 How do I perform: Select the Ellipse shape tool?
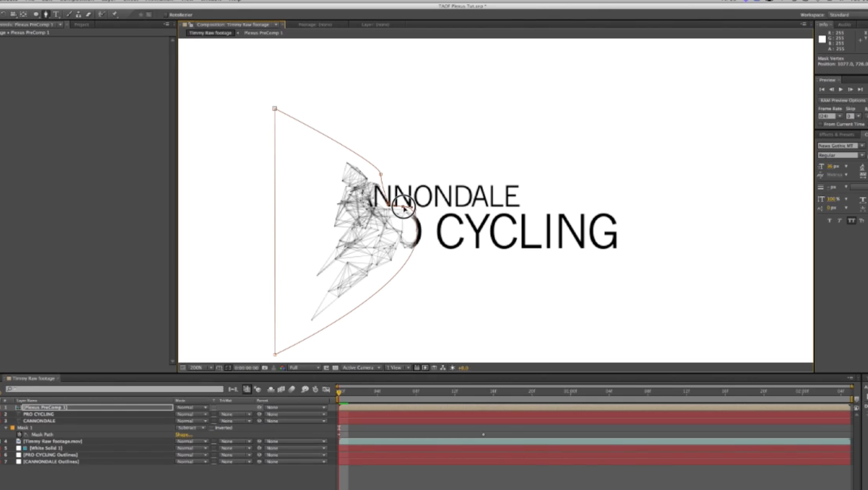point(36,15)
